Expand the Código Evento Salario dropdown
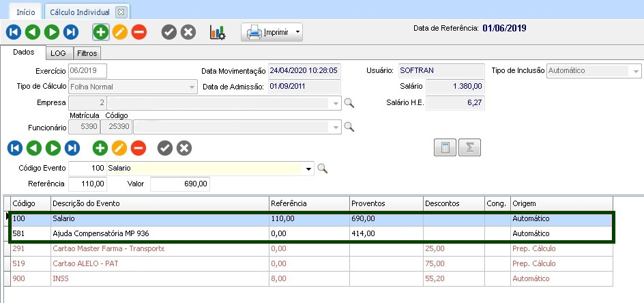This screenshot has height=303, width=644. click(x=309, y=169)
